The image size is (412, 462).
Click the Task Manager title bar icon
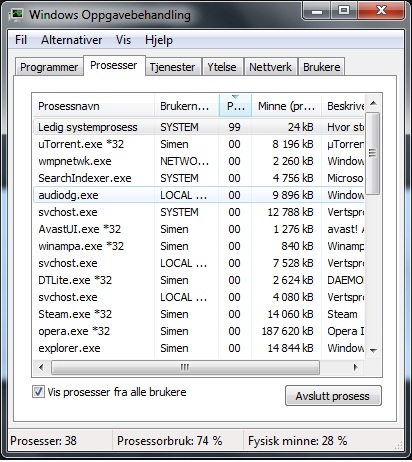click(17, 14)
